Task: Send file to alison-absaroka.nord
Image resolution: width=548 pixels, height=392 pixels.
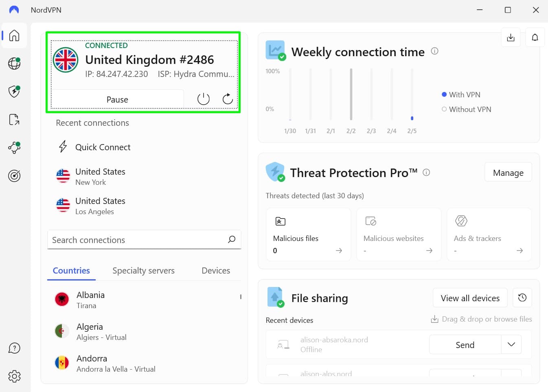Action: click(465, 345)
